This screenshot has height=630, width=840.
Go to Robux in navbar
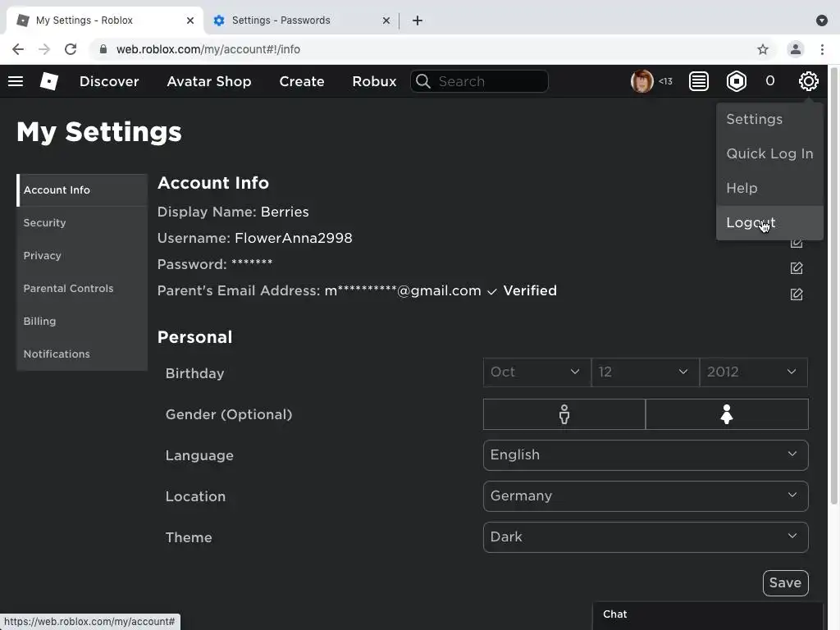tap(374, 81)
